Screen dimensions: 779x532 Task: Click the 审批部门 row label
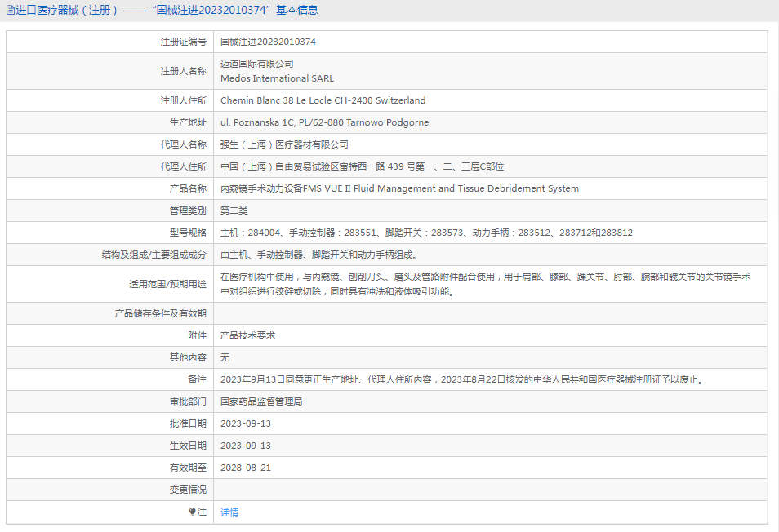(x=188, y=401)
